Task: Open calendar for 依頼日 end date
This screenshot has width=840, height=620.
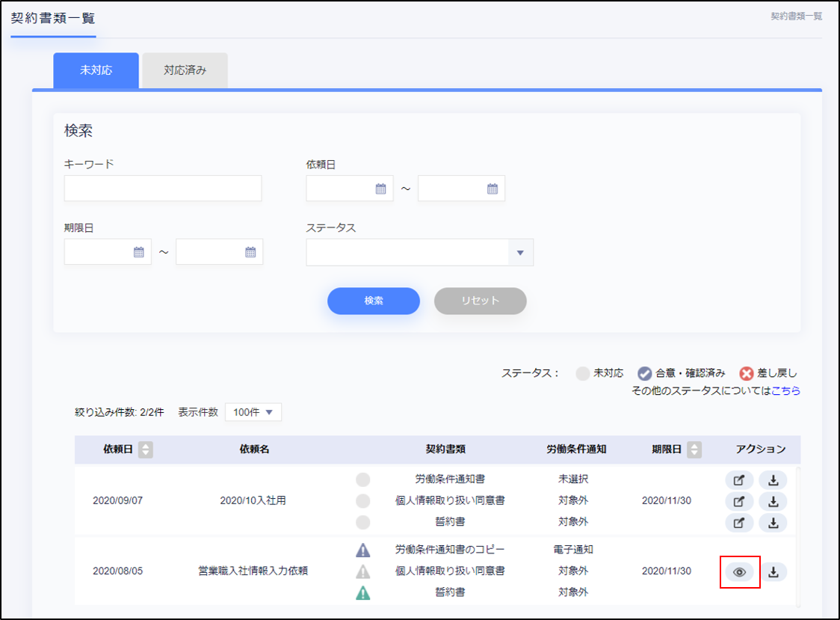Action: click(x=492, y=189)
